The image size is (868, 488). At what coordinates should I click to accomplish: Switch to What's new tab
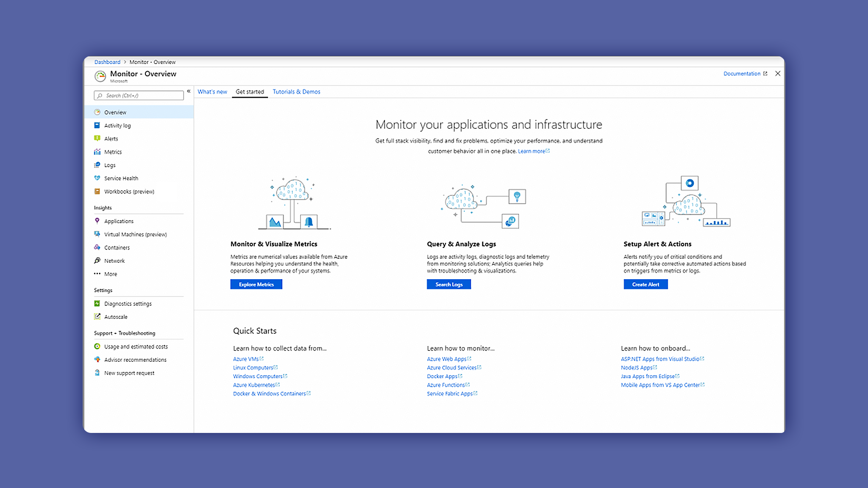(212, 91)
